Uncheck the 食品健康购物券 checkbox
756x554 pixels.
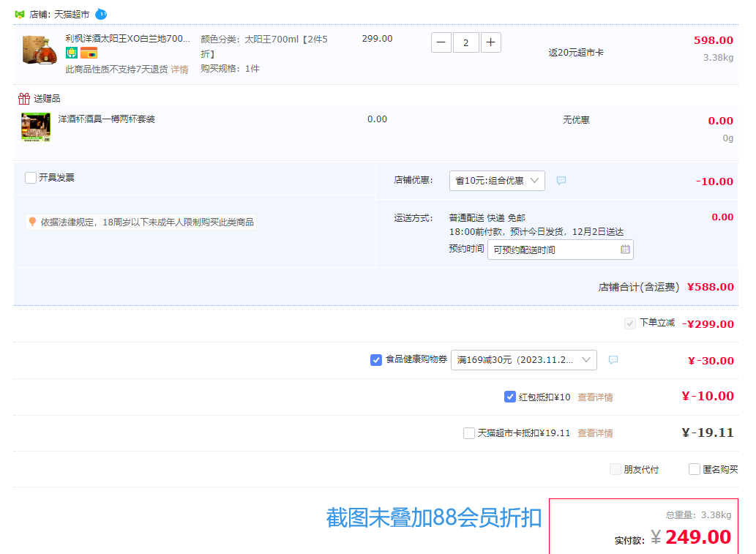376,359
